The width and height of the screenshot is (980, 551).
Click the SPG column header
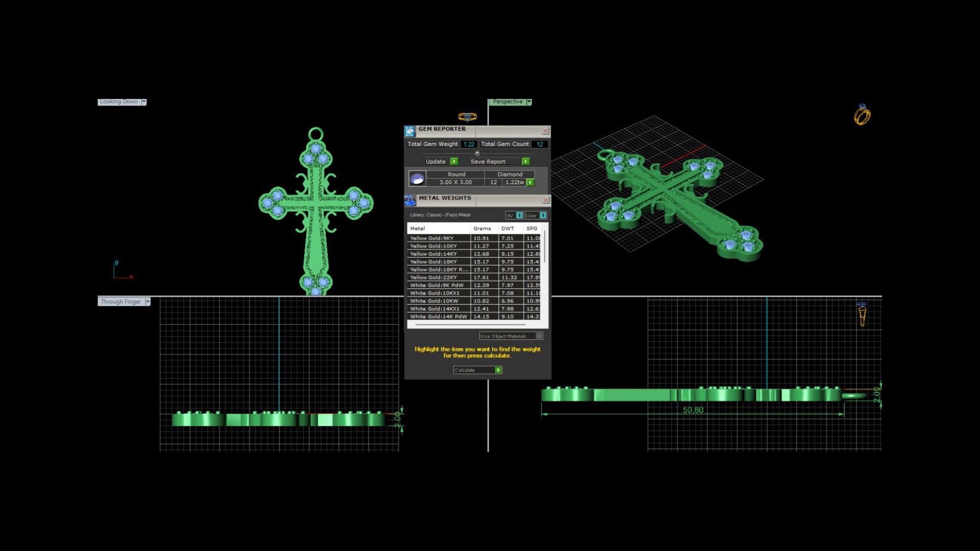532,229
